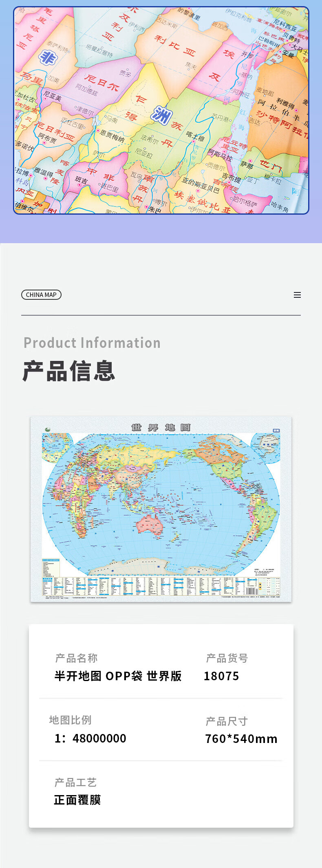Click the blue 洲 badge on Africa map
The height and width of the screenshot is (868, 322).
pos(161,114)
